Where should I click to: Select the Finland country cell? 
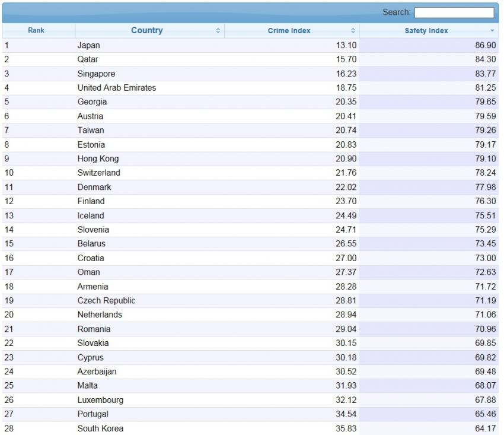150,201
